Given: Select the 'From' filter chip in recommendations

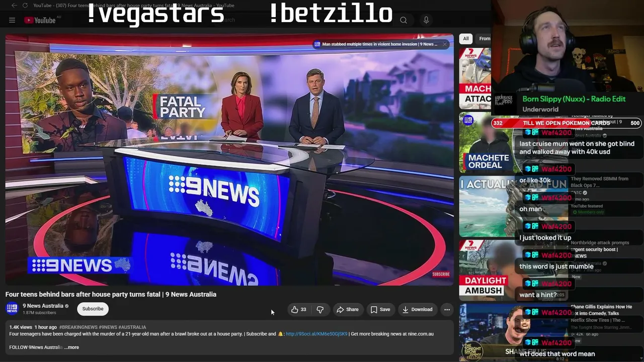Looking at the screenshot, I should (x=484, y=39).
